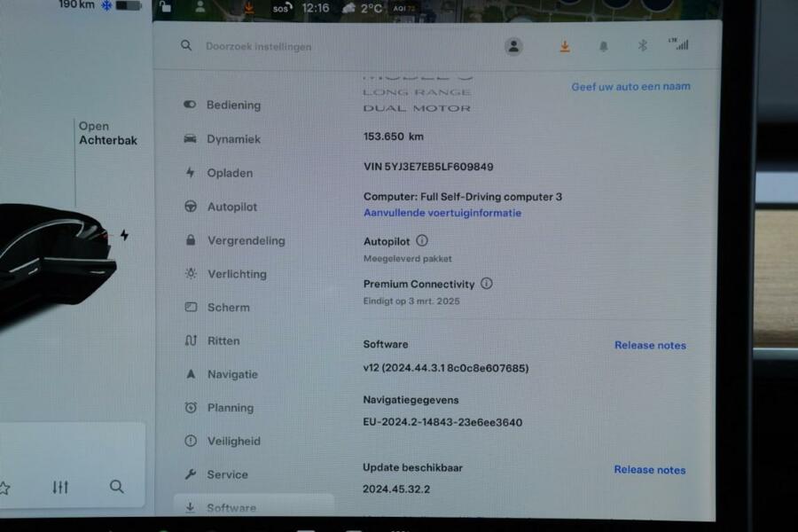Screen dimensions: 798x532
Task: Tap the 'Full Self-Driving computer 3' text
Action: point(491,197)
